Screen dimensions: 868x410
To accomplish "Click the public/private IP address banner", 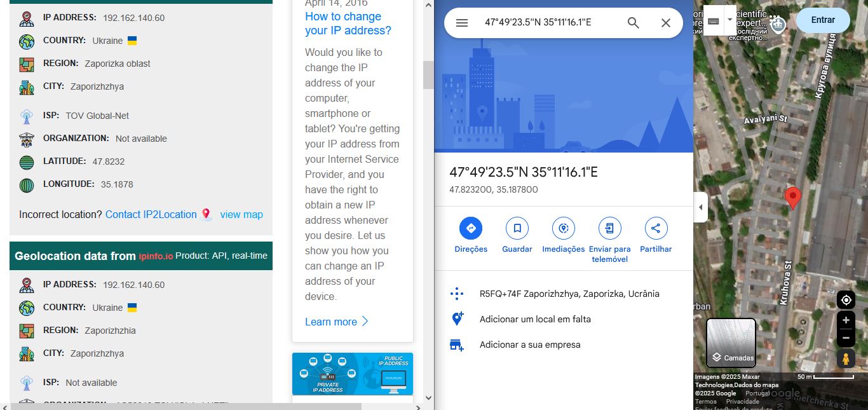I will click(353, 374).
